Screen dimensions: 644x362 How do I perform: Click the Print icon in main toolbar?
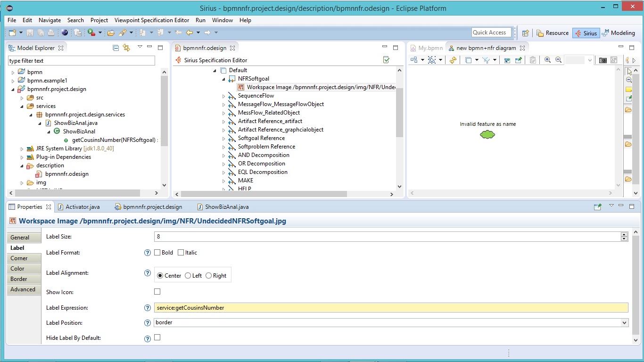pyautogui.click(x=51, y=33)
